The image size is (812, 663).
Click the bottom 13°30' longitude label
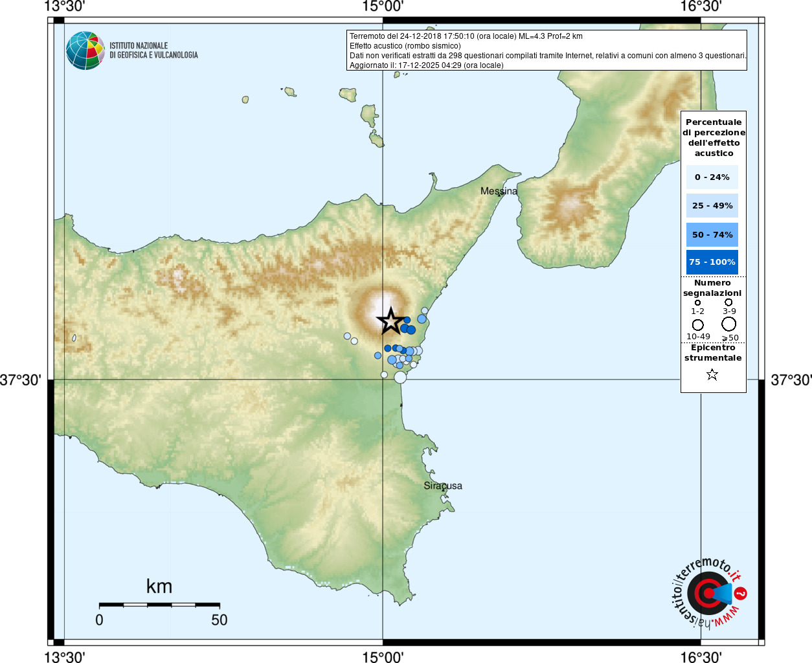65,657
